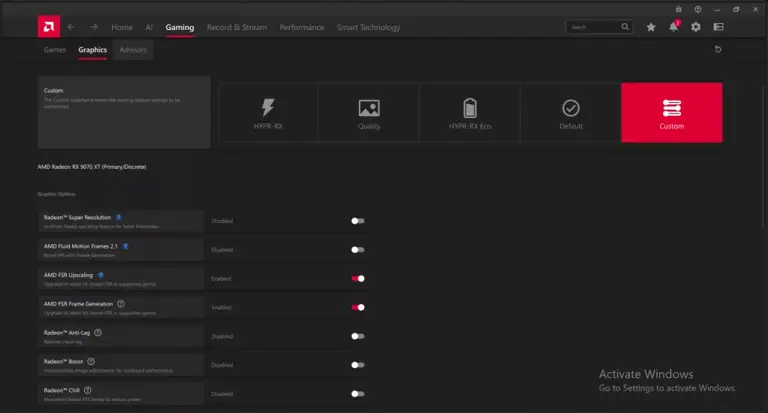Open notifications bell icon

[x=673, y=27]
